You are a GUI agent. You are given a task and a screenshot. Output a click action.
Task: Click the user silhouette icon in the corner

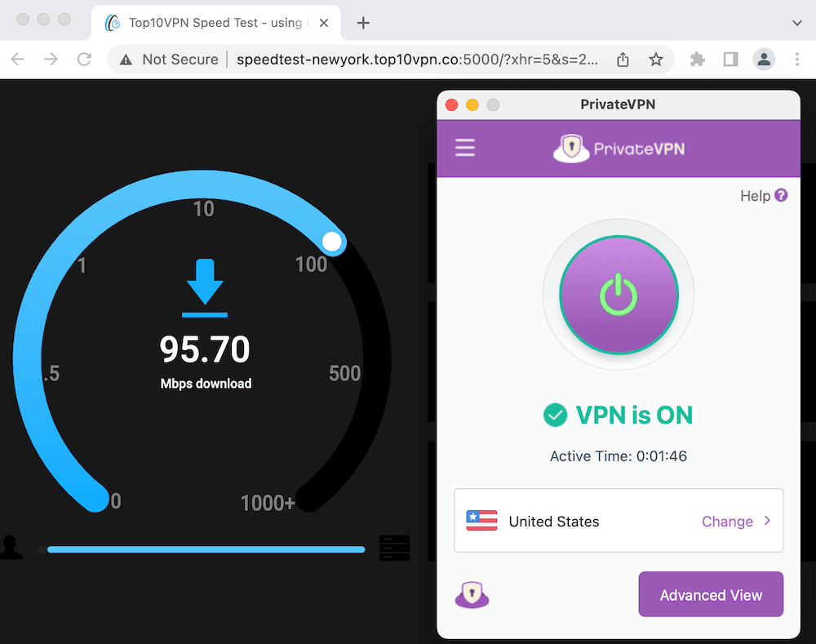pyautogui.click(x=11, y=548)
